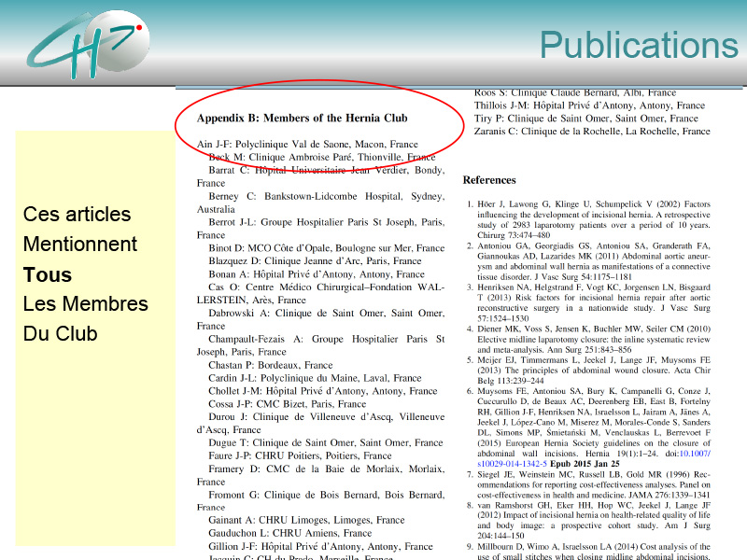Select the Dabrowski A member entry
The image size is (747, 560).
coord(320,319)
